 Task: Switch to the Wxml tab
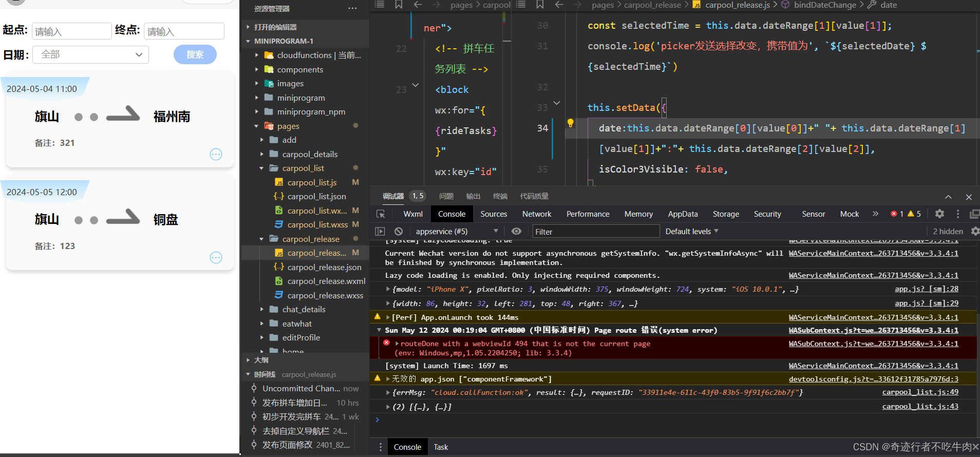[413, 214]
